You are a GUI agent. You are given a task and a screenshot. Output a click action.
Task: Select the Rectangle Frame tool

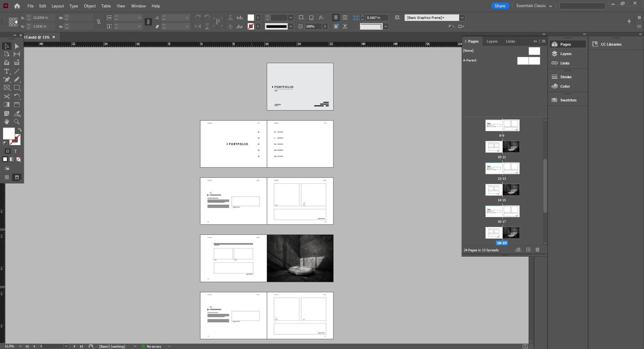(7, 88)
